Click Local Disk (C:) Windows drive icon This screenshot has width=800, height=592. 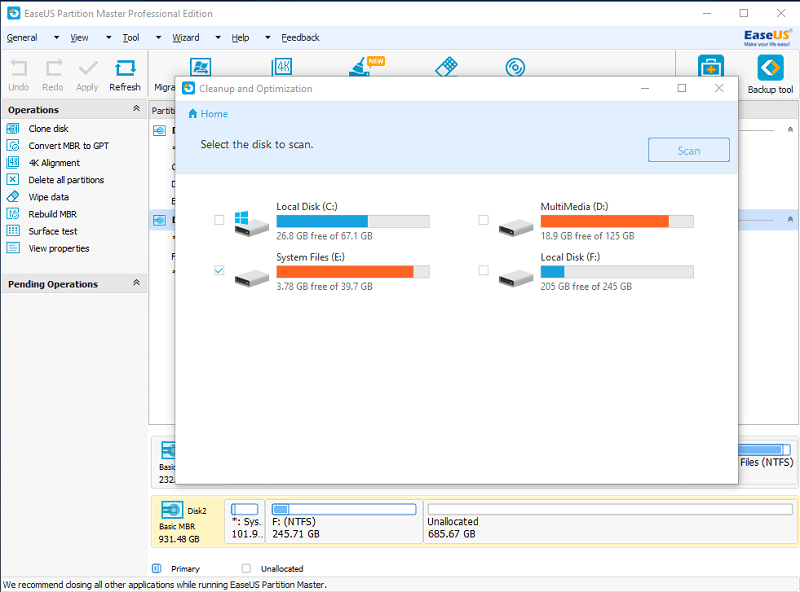click(251, 223)
